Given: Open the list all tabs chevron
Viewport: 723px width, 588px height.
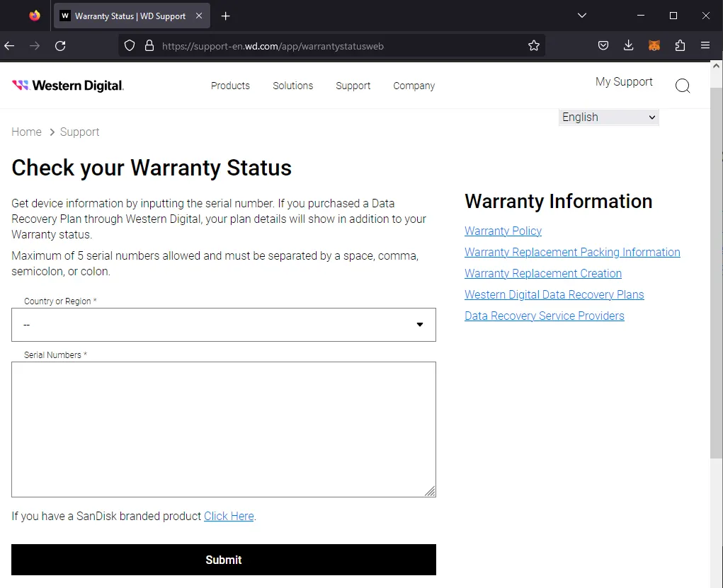Looking at the screenshot, I should pos(582,16).
